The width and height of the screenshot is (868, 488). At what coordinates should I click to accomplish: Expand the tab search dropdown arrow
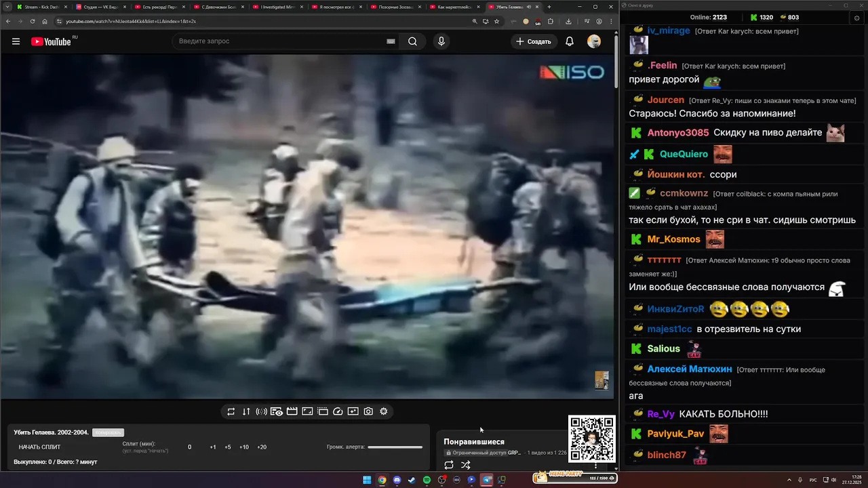pyautogui.click(x=7, y=7)
